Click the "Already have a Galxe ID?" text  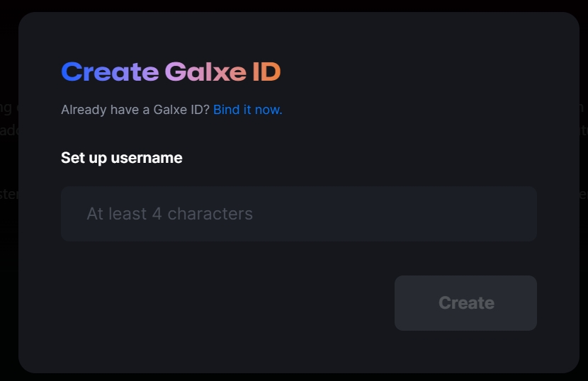click(135, 110)
